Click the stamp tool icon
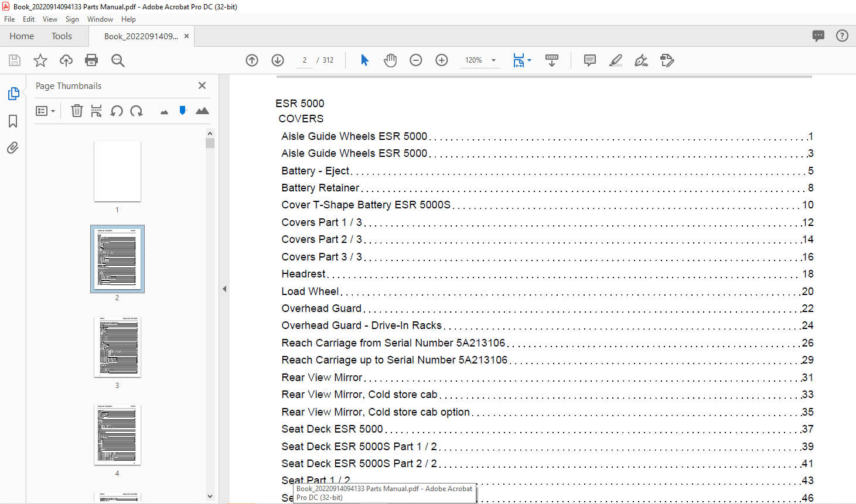This screenshot has width=856, height=504. [x=667, y=60]
